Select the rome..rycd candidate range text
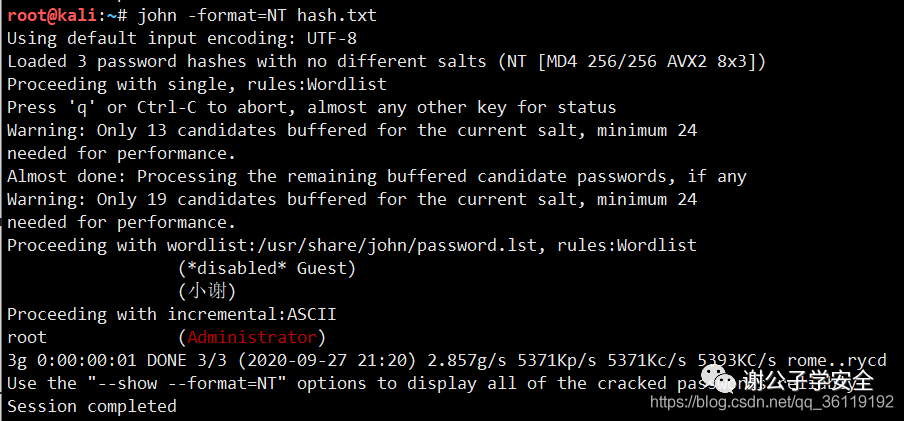 click(837, 361)
